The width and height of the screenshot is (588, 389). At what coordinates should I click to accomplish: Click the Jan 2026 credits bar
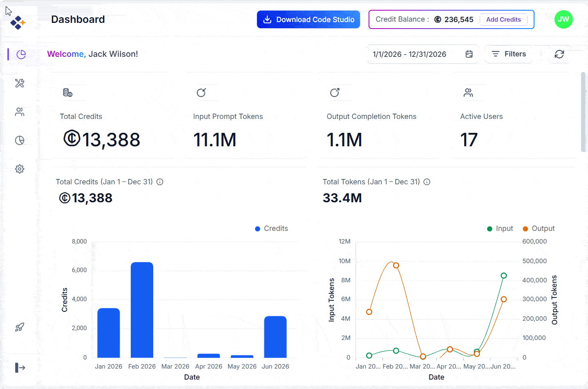(x=108, y=333)
